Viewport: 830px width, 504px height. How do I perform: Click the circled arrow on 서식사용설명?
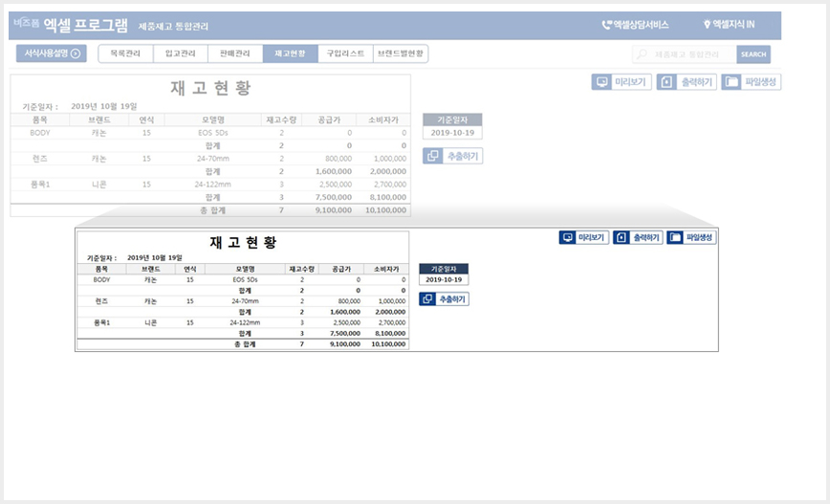76,54
